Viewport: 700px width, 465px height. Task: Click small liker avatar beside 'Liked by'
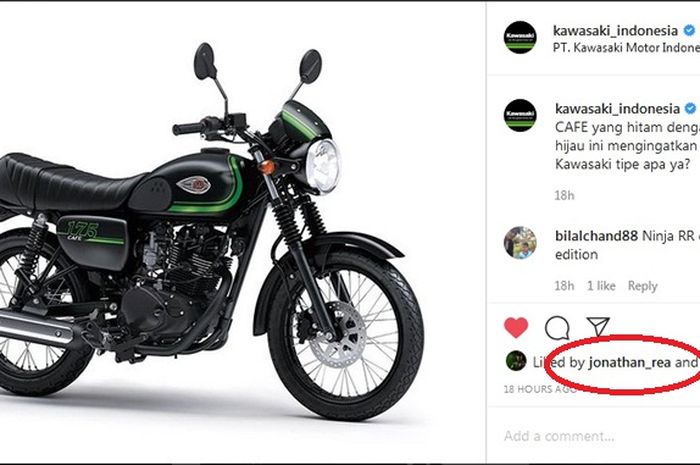(x=516, y=361)
